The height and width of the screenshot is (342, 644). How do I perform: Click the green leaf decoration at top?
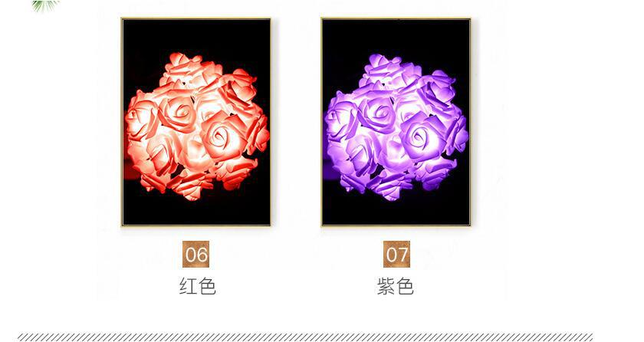[45, 5]
